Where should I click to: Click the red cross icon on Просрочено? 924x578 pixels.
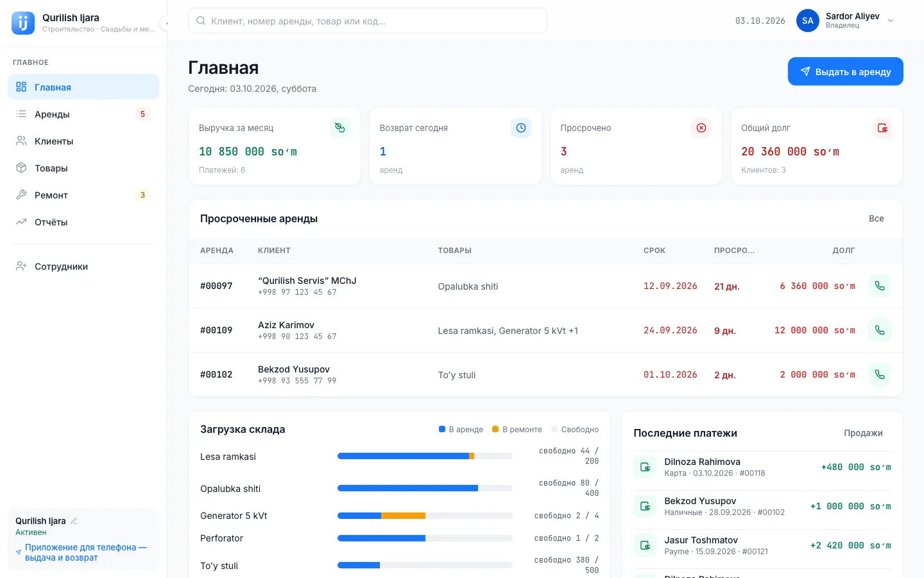click(x=701, y=128)
